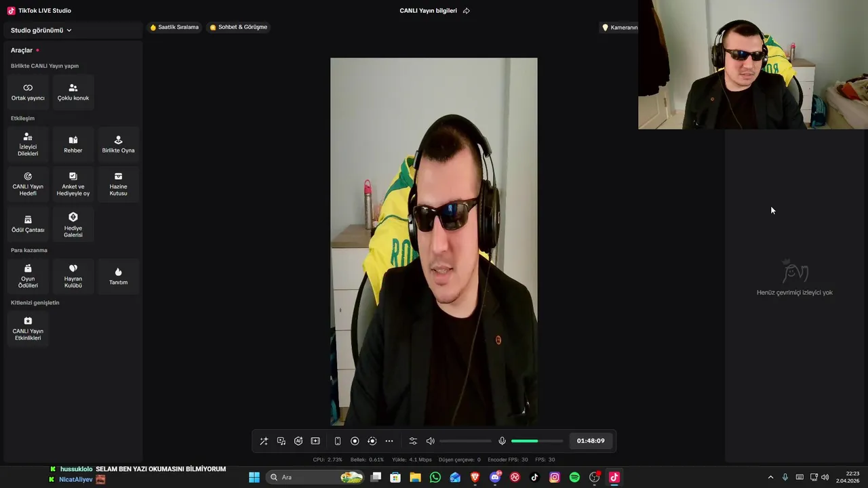This screenshot has width=868, height=488.
Task: Click the Kameranın tip label
Action: click(x=620, y=28)
